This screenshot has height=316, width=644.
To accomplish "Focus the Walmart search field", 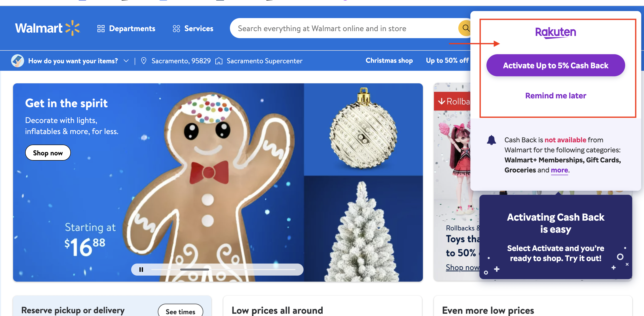I will (x=344, y=28).
